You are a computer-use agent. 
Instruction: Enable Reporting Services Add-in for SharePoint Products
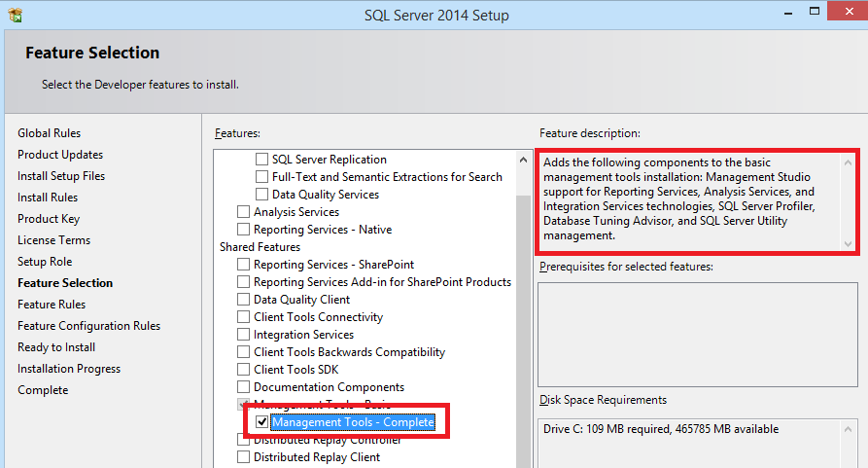pos(243,282)
